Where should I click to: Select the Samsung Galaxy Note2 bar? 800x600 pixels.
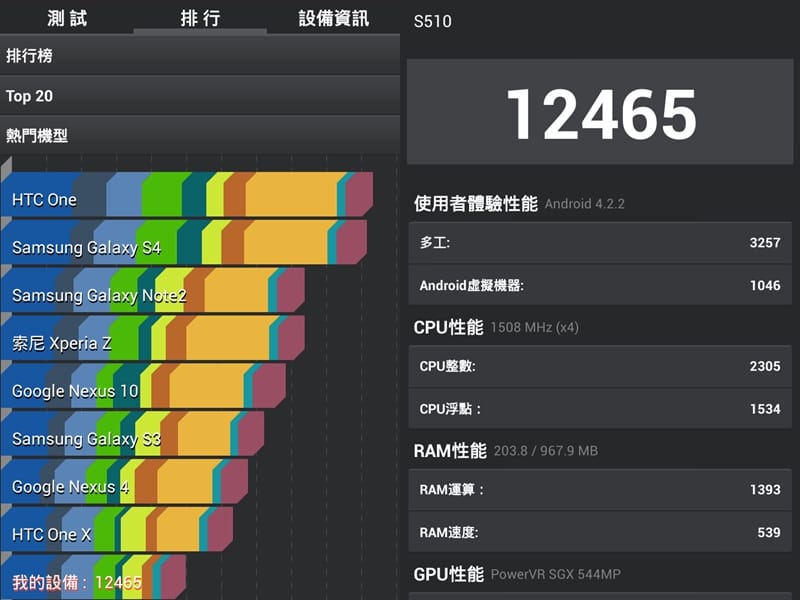coord(153,290)
